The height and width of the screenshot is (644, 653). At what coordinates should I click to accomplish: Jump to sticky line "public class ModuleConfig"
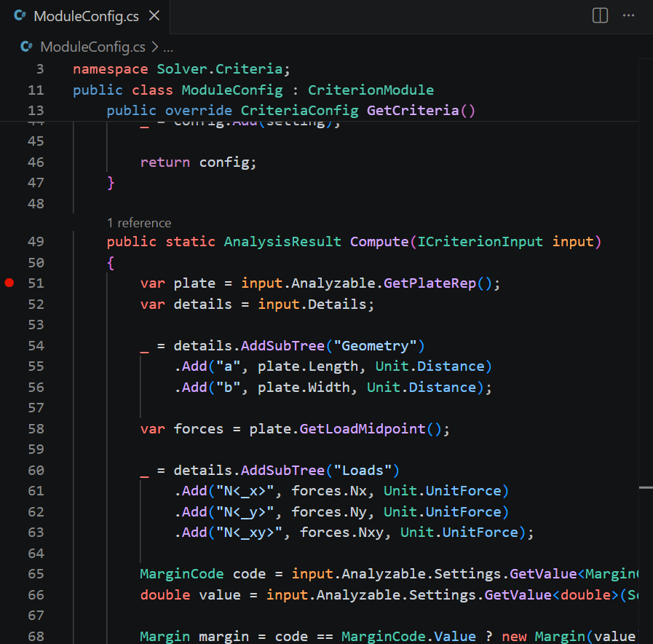(x=178, y=90)
